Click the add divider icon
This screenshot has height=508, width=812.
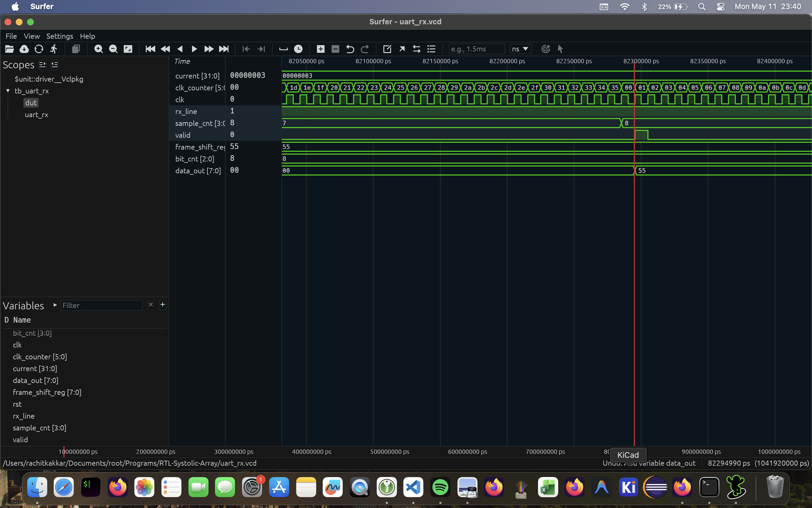point(284,49)
